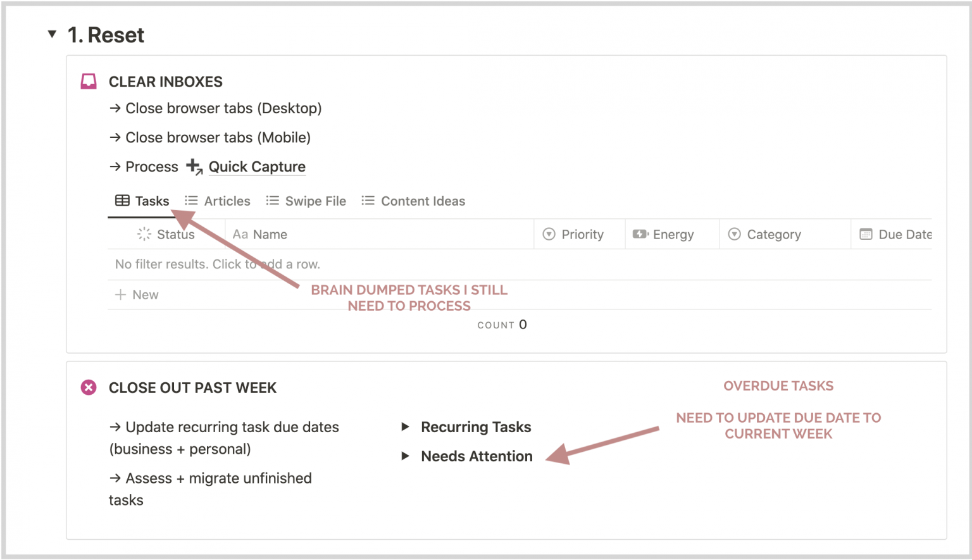
Task: Switch to the Swipe File view
Action: (x=315, y=201)
